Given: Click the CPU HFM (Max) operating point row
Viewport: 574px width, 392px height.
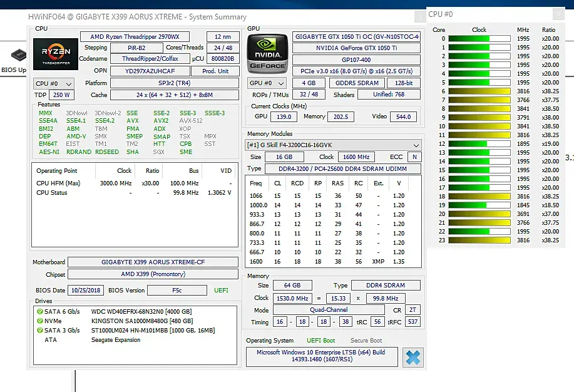Looking at the screenshot, I should click(x=134, y=183).
